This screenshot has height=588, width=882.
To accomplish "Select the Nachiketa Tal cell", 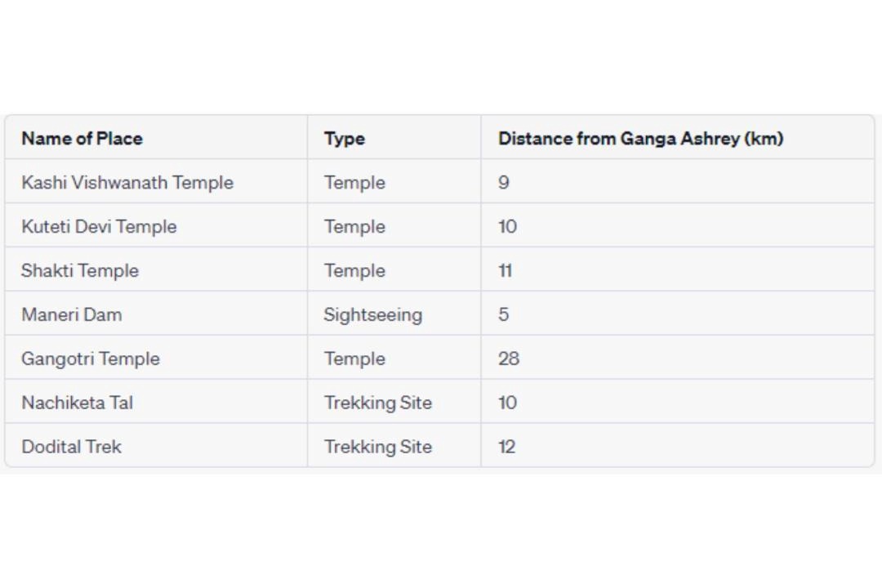I will [x=78, y=403].
